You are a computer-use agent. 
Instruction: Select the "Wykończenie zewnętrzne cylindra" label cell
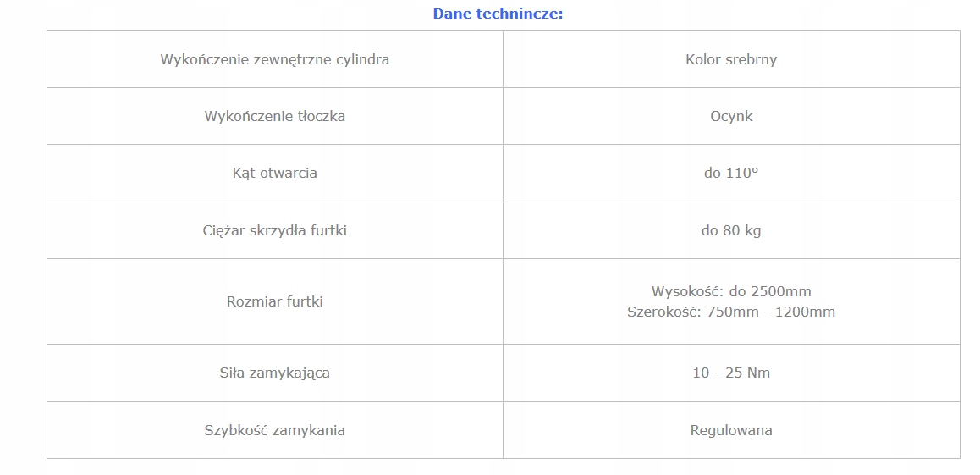275,60
